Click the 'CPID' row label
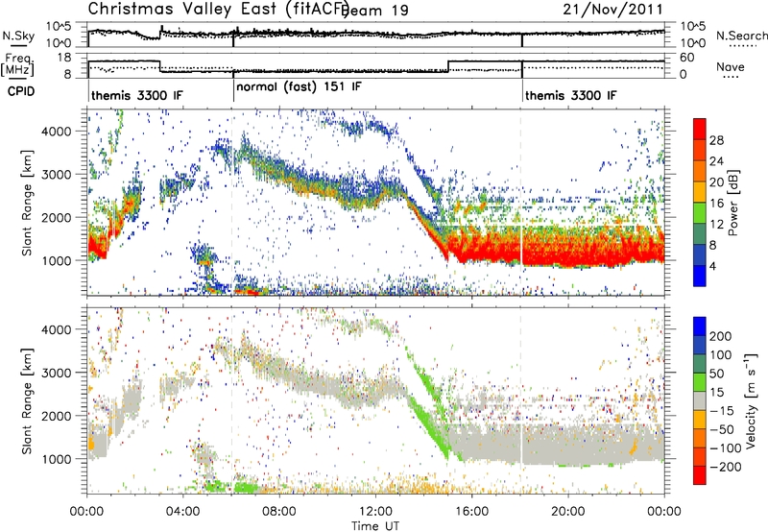 20,91
